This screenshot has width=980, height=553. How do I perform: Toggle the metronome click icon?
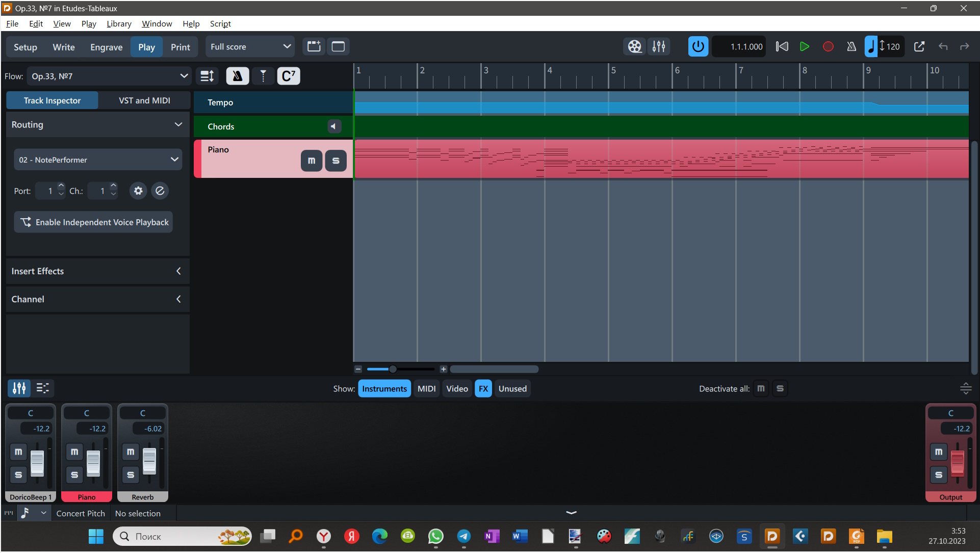851,47
